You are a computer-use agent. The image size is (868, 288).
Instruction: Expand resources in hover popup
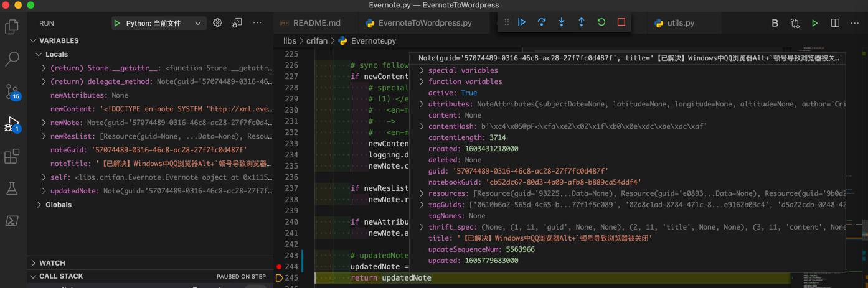[x=422, y=193]
